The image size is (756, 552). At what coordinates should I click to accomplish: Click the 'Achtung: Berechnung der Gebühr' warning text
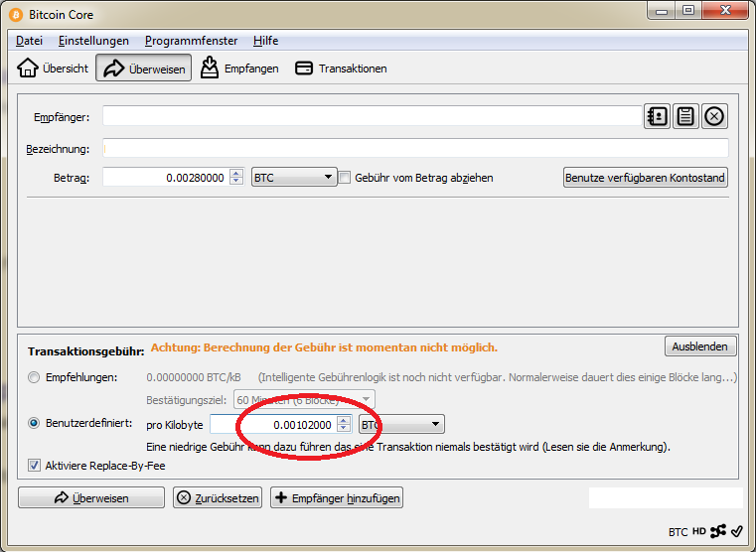click(324, 347)
